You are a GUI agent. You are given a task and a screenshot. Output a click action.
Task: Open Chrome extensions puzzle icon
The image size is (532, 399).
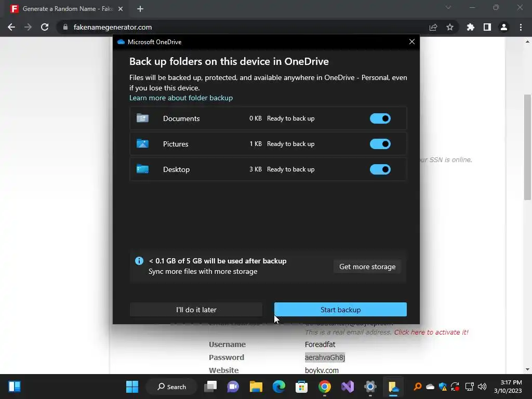coord(470,27)
